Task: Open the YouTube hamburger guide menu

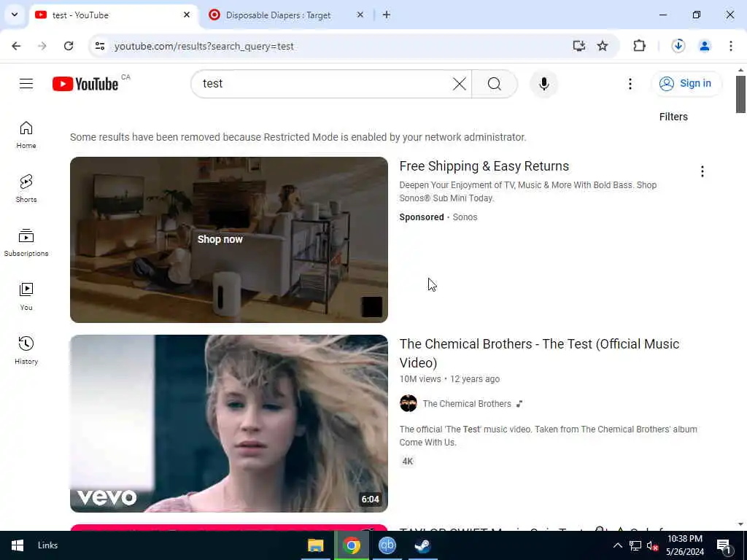Action: tap(26, 84)
